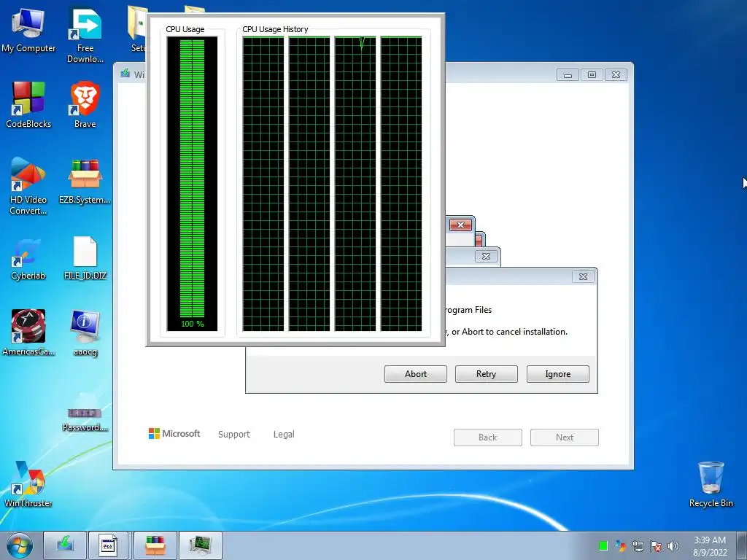Select the CodeBlocks desktop shortcut

[28, 105]
